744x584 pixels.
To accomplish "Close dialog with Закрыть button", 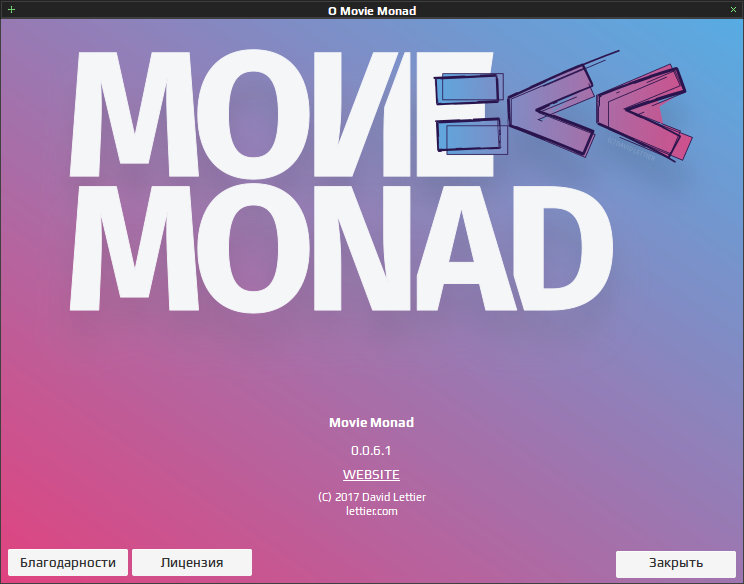I will [676, 563].
